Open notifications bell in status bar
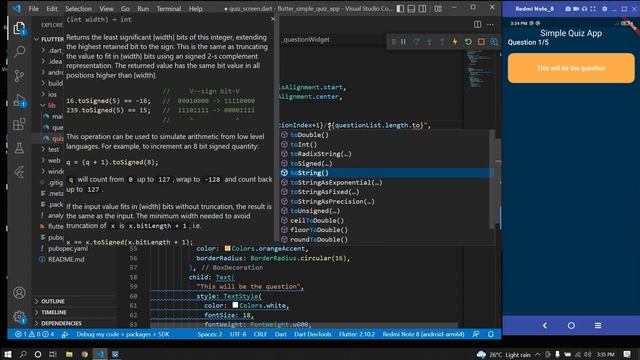The image size is (640, 360). (491, 334)
